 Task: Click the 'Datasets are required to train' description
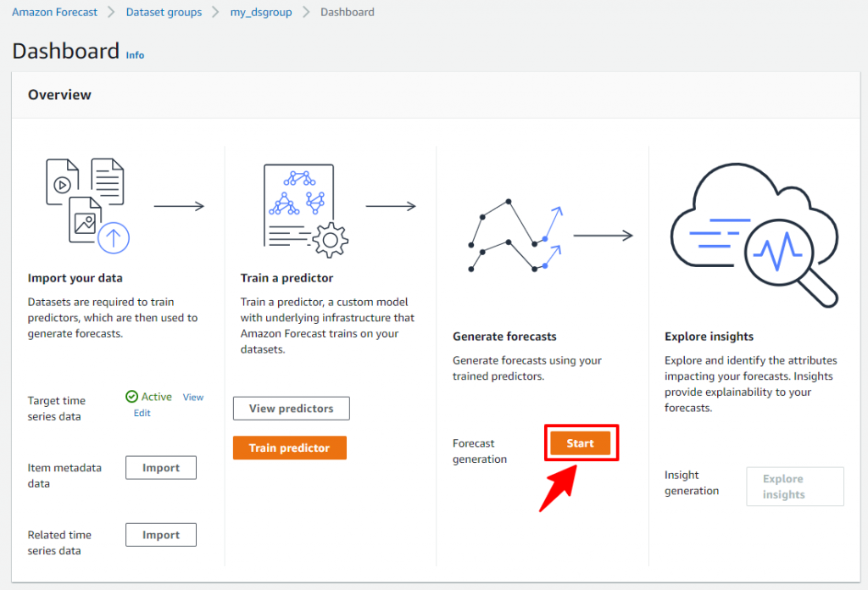coord(113,318)
